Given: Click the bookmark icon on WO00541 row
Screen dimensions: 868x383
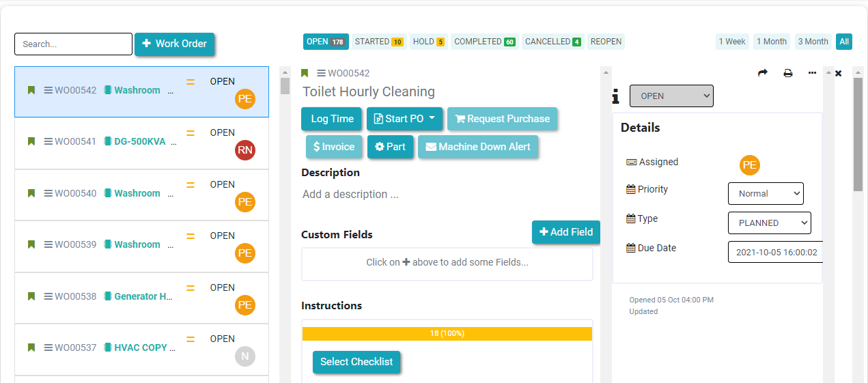Looking at the screenshot, I should pyautogui.click(x=31, y=141).
